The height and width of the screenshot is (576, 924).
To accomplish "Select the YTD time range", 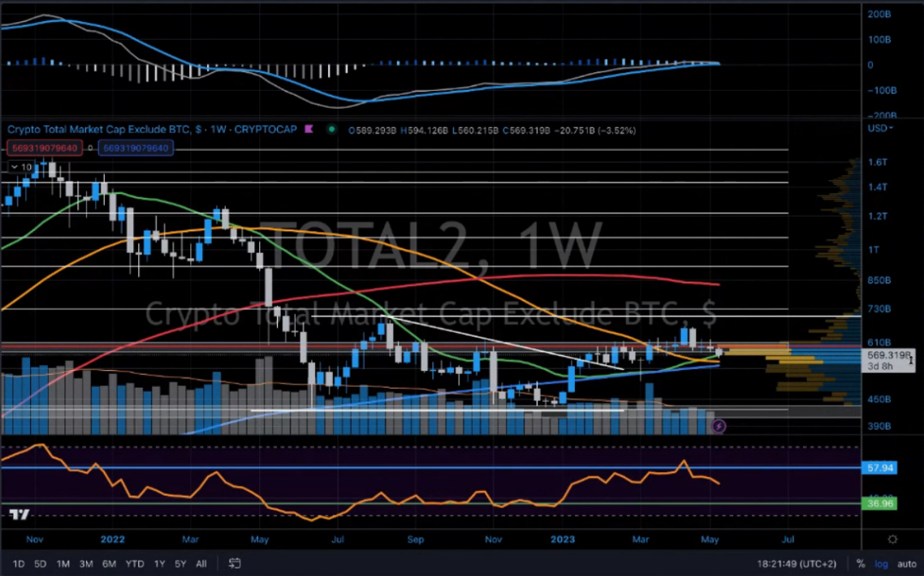I will pos(135,564).
